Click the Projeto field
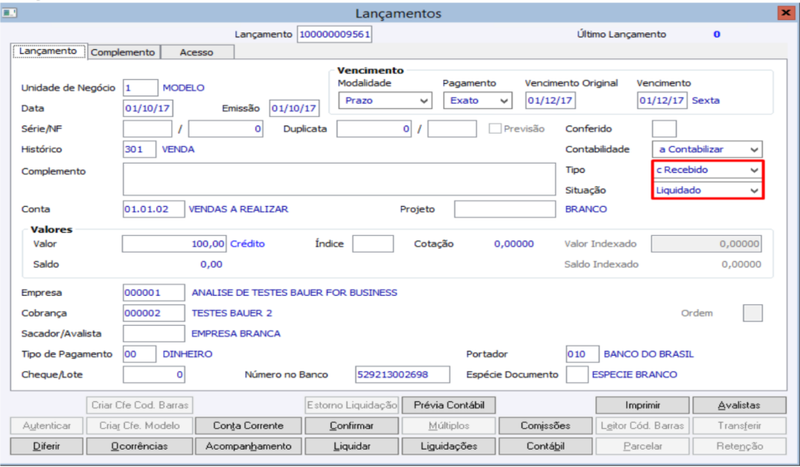 (x=505, y=209)
